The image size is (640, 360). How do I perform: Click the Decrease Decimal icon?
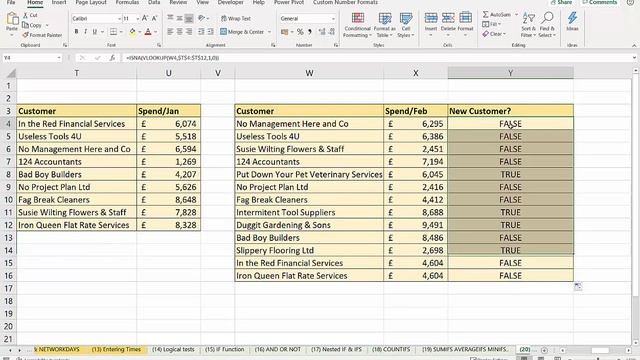[331, 32]
